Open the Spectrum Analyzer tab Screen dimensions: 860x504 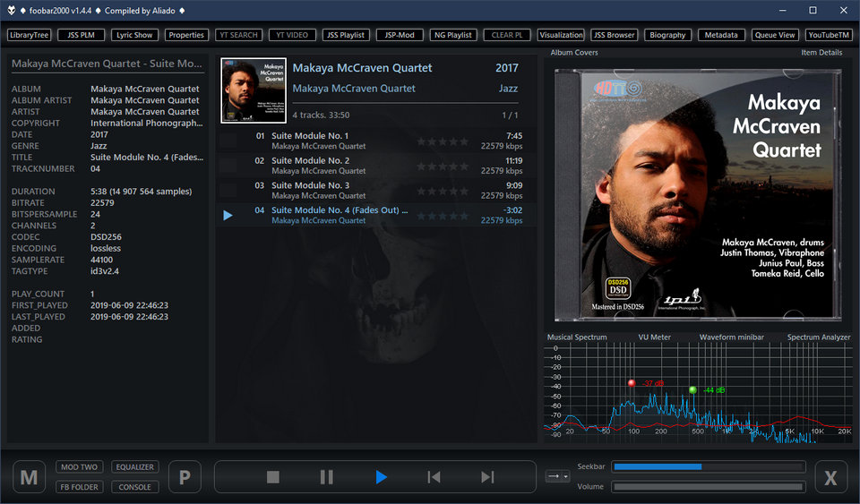pyautogui.click(x=818, y=337)
